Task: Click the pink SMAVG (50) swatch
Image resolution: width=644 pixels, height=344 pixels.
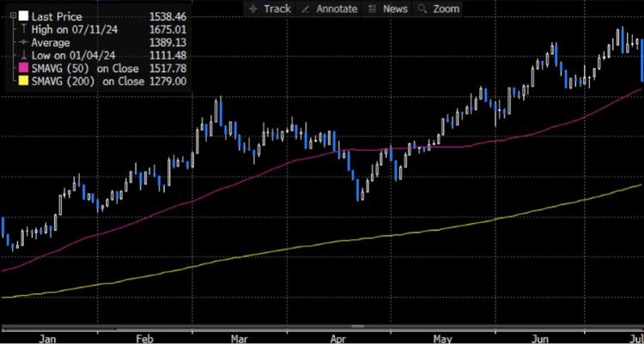Action: [x=22, y=68]
